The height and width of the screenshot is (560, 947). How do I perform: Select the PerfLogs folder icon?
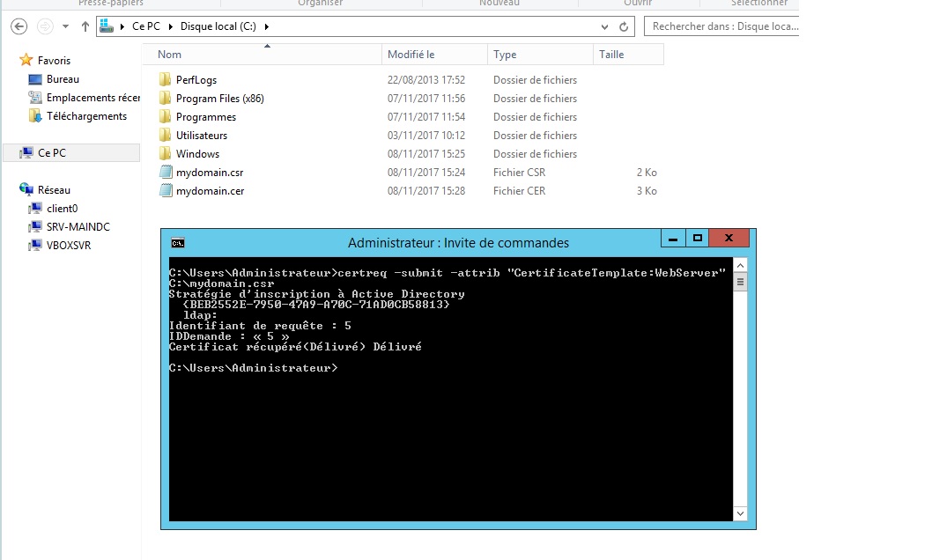(x=165, y=79)
